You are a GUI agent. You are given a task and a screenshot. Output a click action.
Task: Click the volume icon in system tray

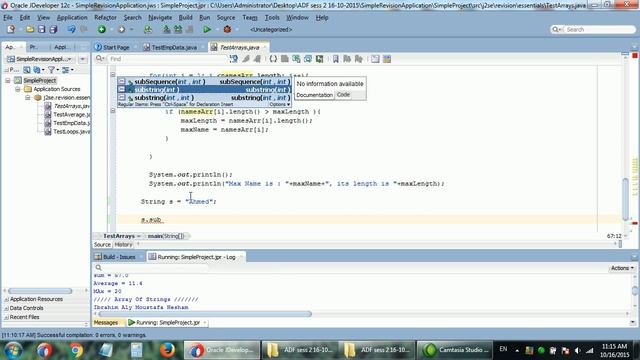pyautogui.click(x=577, y=350)
